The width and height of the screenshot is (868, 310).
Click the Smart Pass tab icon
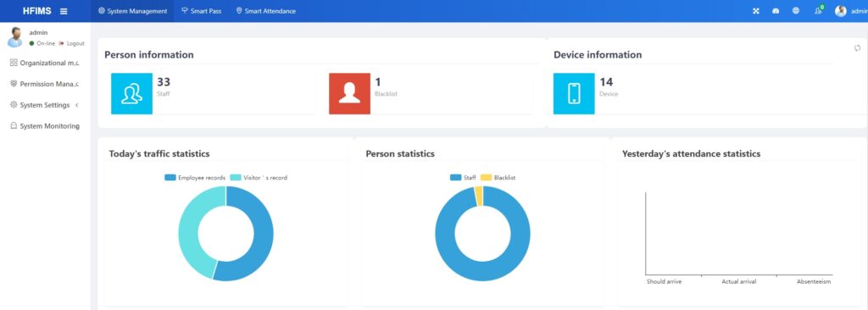click(x=185, y=10)
